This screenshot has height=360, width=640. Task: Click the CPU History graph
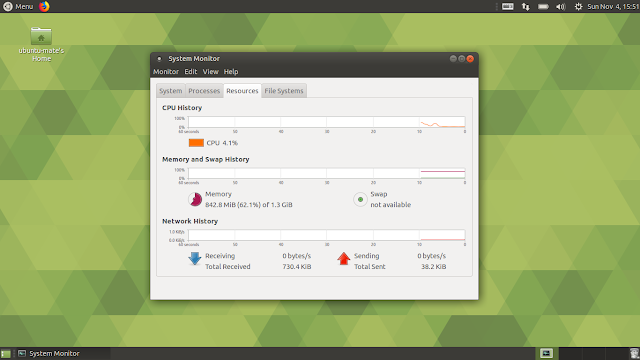tap(327, 122)
